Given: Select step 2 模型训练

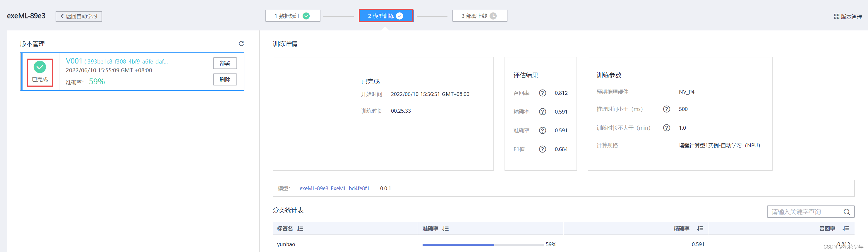Looking at the screenshot, I should 386,16.
